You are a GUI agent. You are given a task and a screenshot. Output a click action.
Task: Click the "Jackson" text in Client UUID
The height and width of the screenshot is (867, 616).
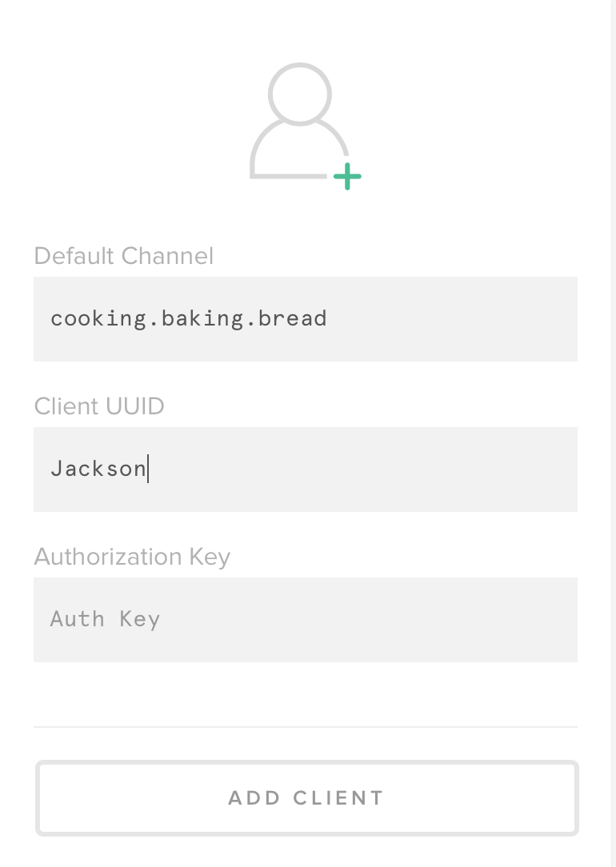[x=98, y=469]
